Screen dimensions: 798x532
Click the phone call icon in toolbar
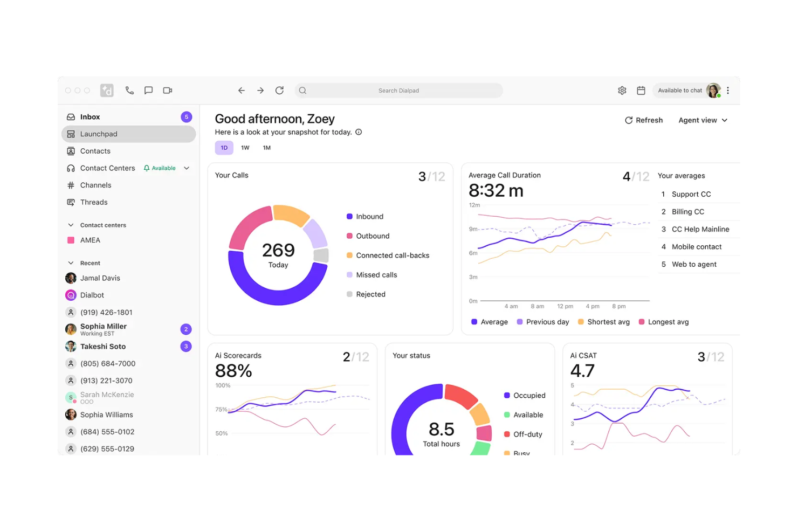[129, 91]
